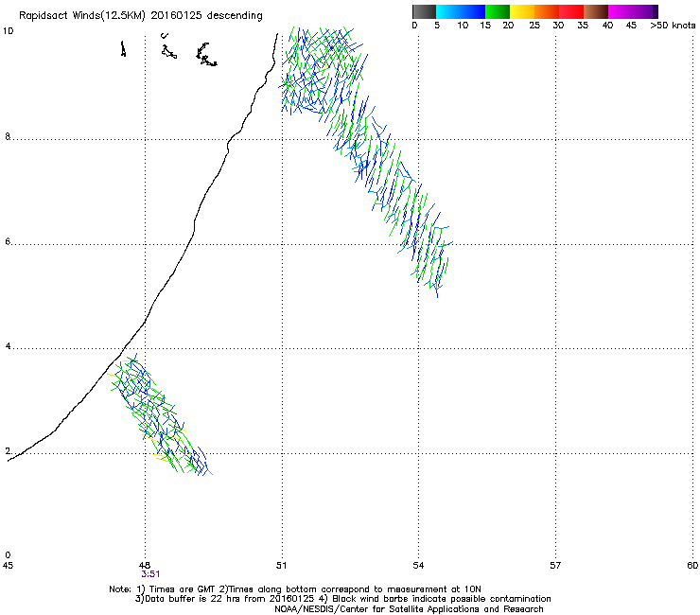Click the '25' legend scale label
Image resolution: width=700 pixels, height=615 pixels.
pyautogui.click(x=534, y=26)
